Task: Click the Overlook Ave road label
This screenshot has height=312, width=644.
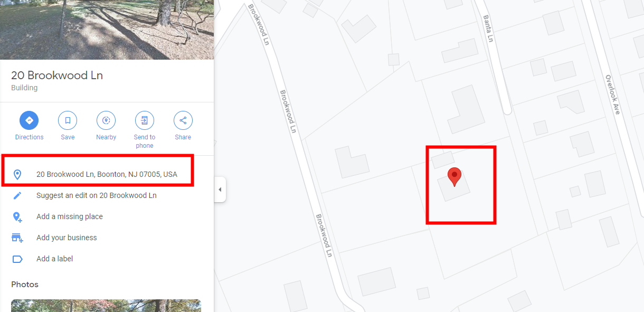Action: click(613, 94)
